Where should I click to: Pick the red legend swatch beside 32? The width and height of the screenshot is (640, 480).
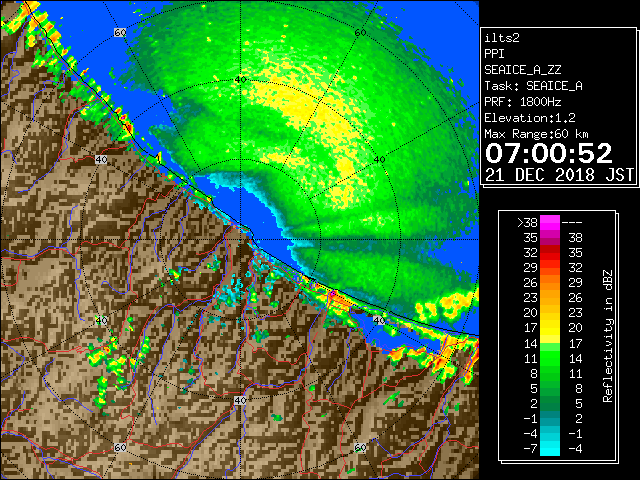click(x=550, y=253)
